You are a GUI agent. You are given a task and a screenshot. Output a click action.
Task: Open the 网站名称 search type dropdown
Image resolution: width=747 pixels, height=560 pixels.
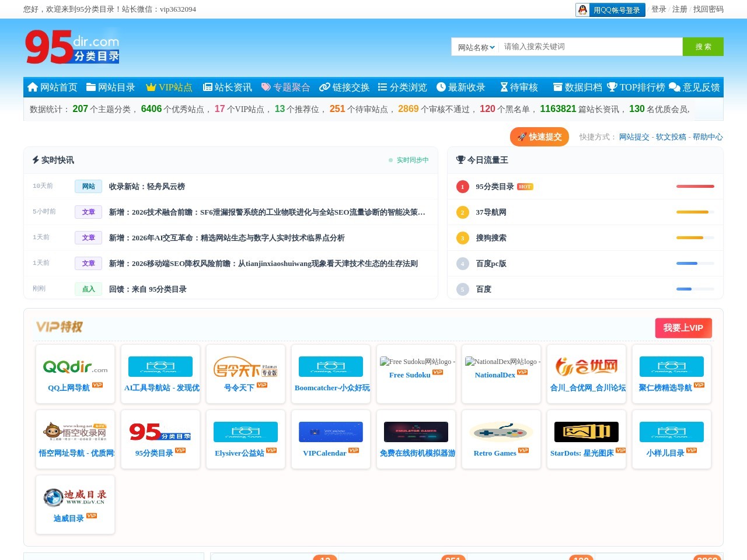coord(476,47)
